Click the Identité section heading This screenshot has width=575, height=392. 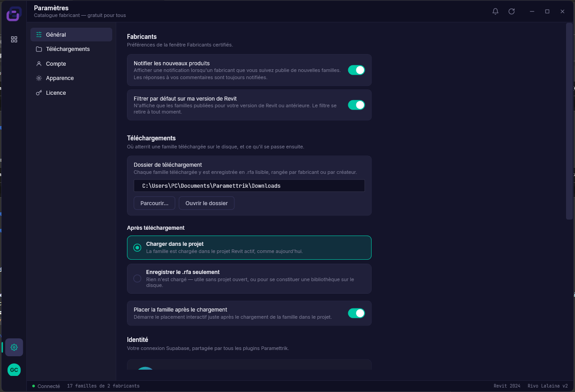138,340
